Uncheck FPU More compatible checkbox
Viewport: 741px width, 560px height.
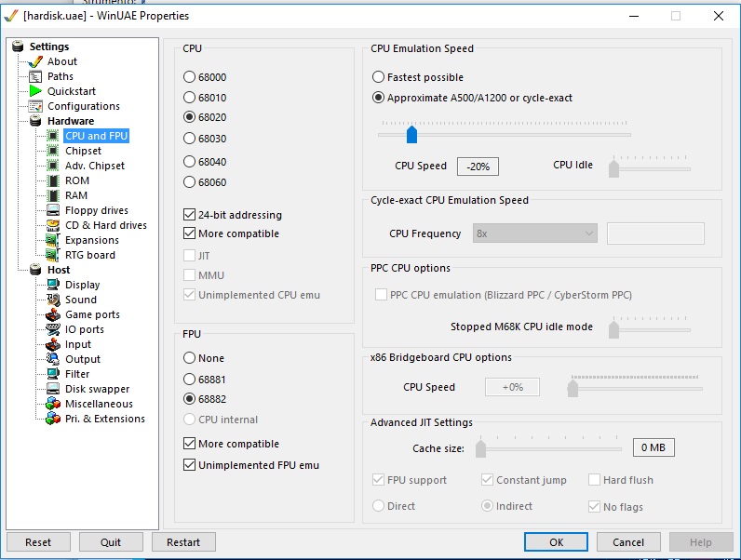click(190, 444)
